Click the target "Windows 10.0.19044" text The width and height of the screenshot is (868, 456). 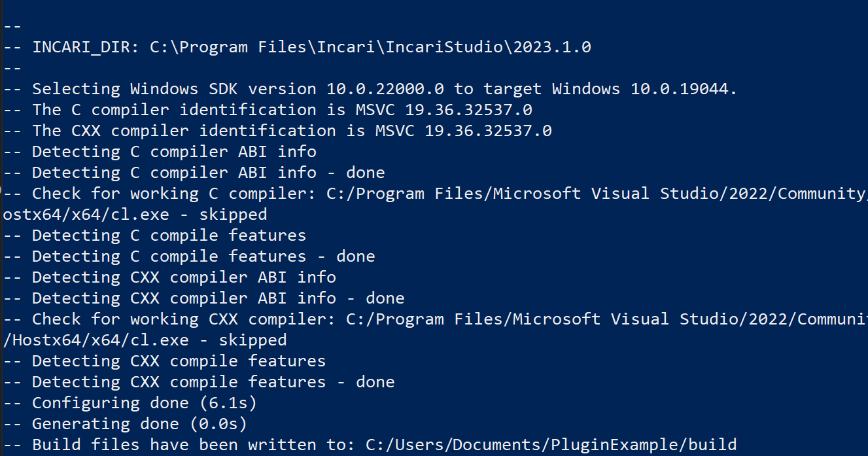644,89
